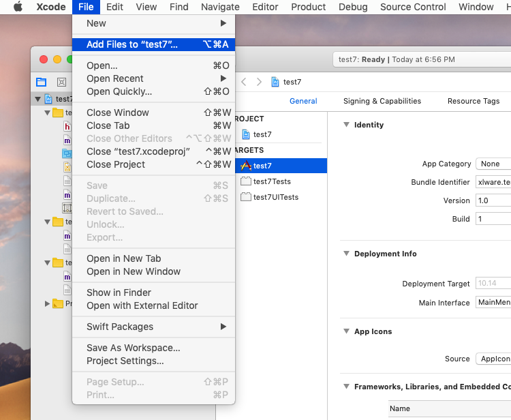Open the Editor menu

(265, 7)
